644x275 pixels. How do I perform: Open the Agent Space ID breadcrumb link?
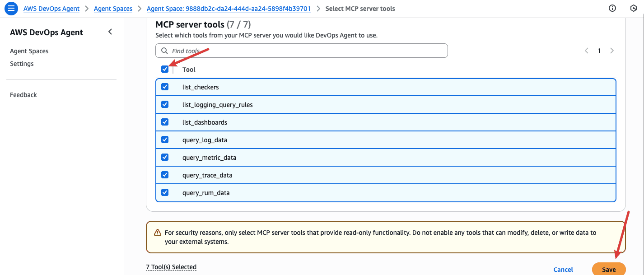(x=229, y=9)
